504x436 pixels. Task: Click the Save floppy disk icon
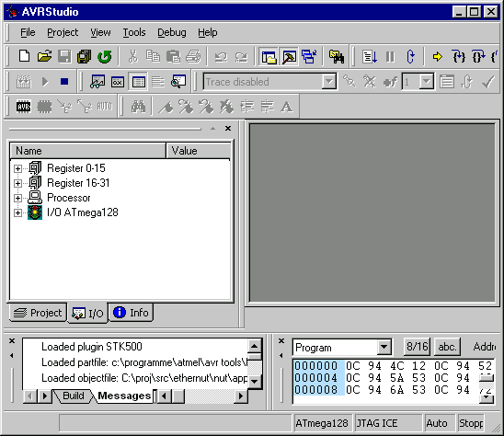tap(64, 57)
